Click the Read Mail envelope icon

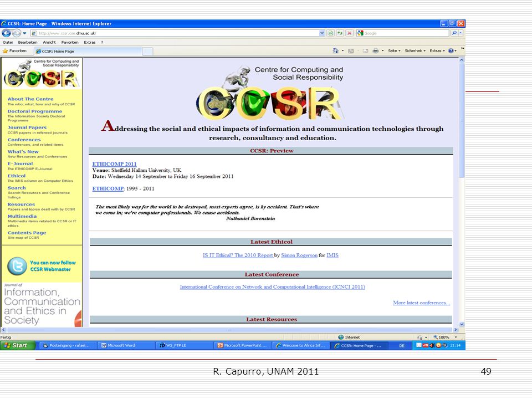click(365, 51)
